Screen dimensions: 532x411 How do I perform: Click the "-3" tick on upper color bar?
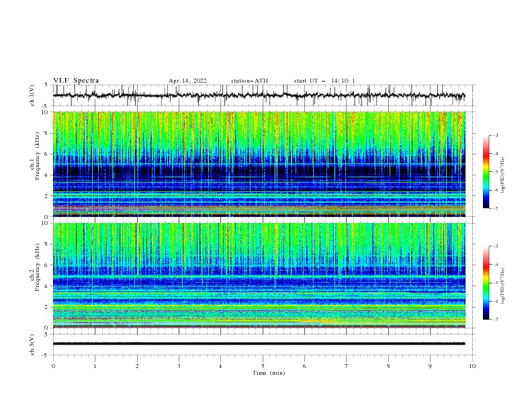point(495,135)
